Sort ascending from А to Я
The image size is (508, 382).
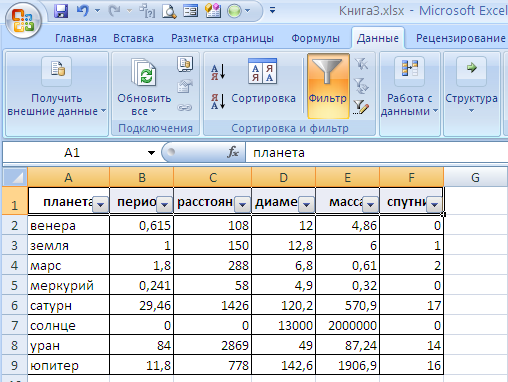pos(218,72)
